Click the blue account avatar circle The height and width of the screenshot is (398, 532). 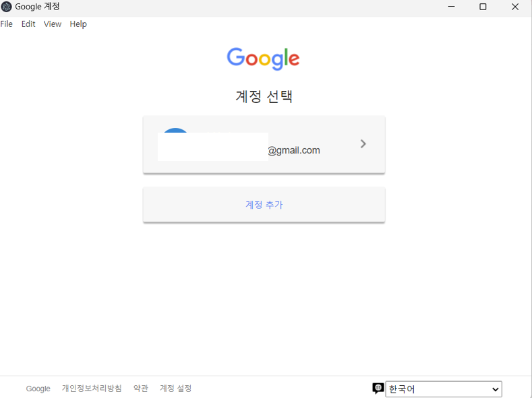pyautogui.click(x=175, y=131)
